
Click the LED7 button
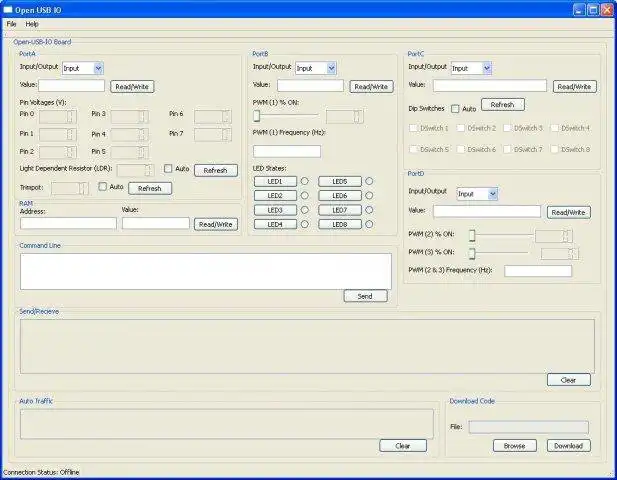pyautogui.click(x=340, y=210)
